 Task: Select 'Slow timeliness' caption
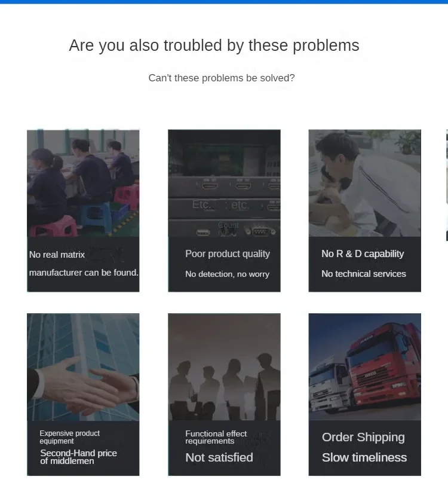pyautogui.click(x=364, y=457)
